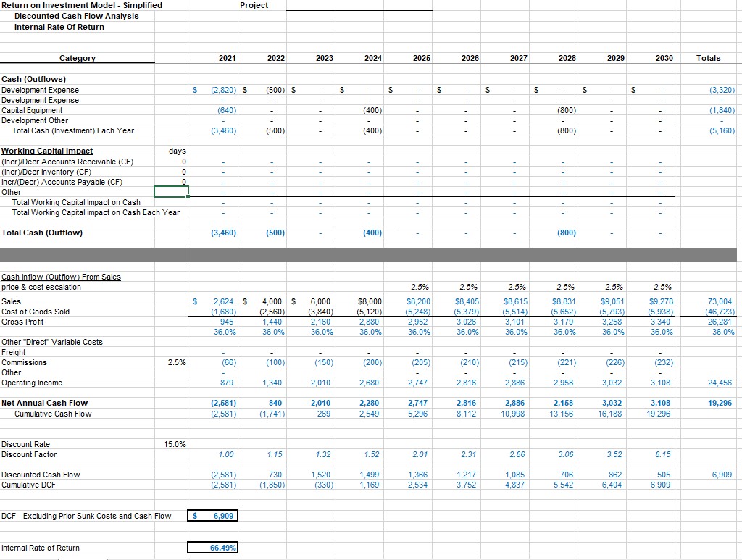The height and width of the screenshot is (560, 742).
Task: Click the Freight row label
Action: coord(14,352)
